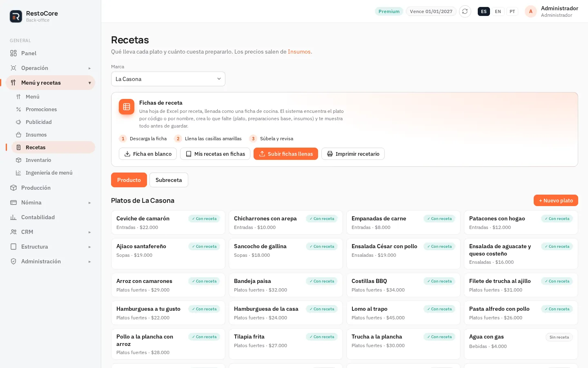Open the Ceviche de camarón dish card
This screenshot has width=588, height=368.
tap(168, 222)
